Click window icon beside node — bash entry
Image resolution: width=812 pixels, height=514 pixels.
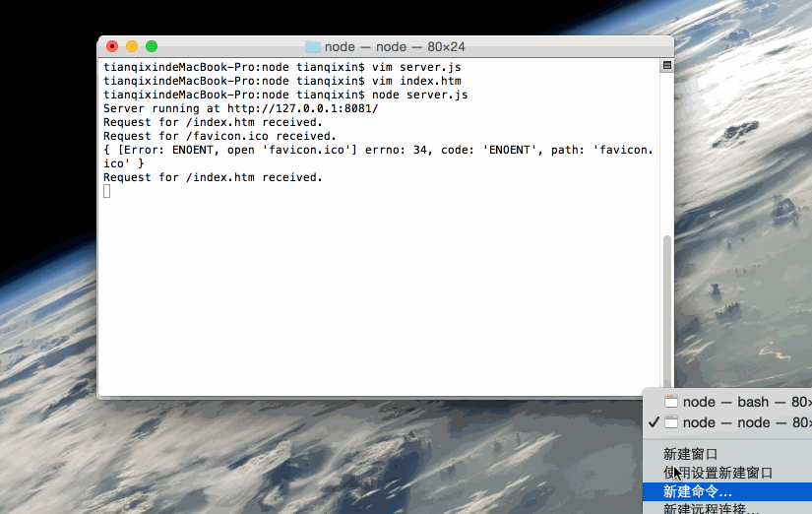(x=671, y=402)
